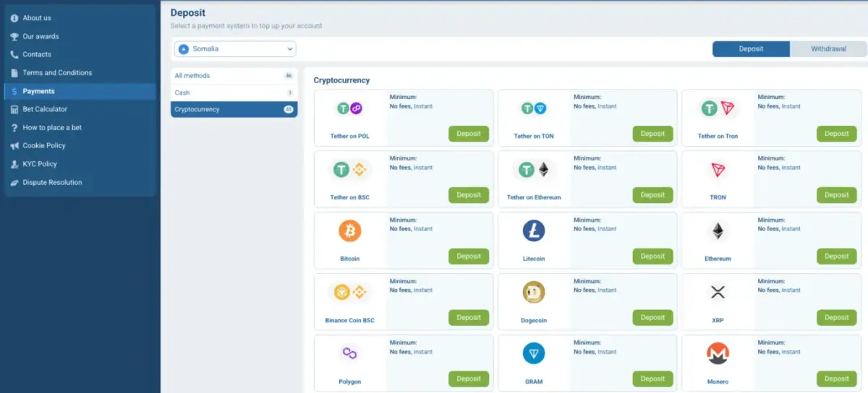The image size is (868, 393).
Task: Click the Polygon logo icon
Action: pyautogui.click(x=350, y=354)
